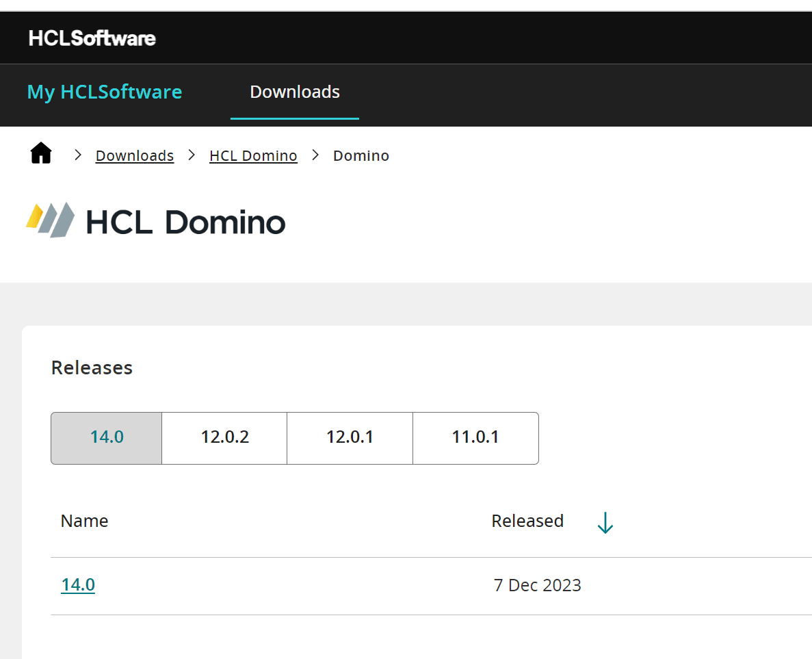The image size is (812, 659).
Task: Open the Downloads navigation tab
Action: (295, 92)
